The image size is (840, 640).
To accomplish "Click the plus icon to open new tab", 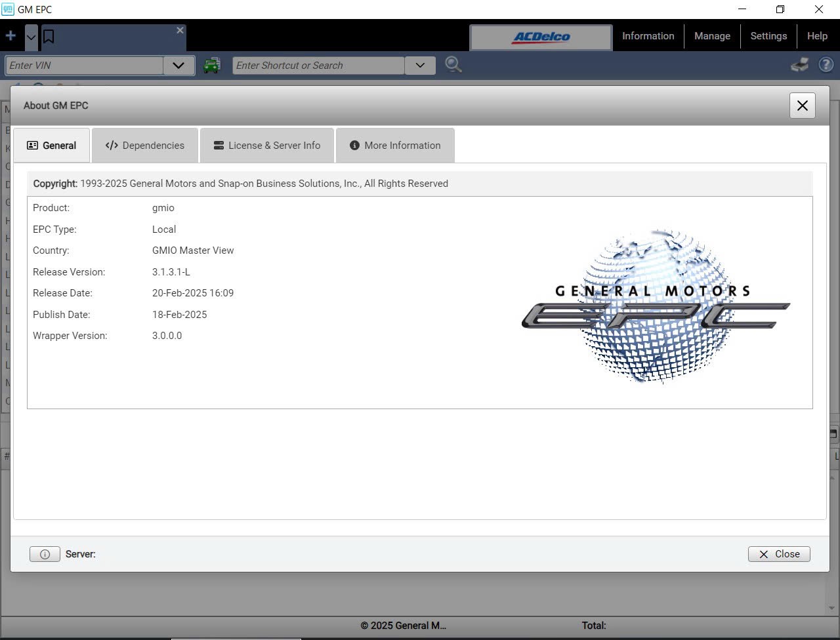I will (10, 35).
